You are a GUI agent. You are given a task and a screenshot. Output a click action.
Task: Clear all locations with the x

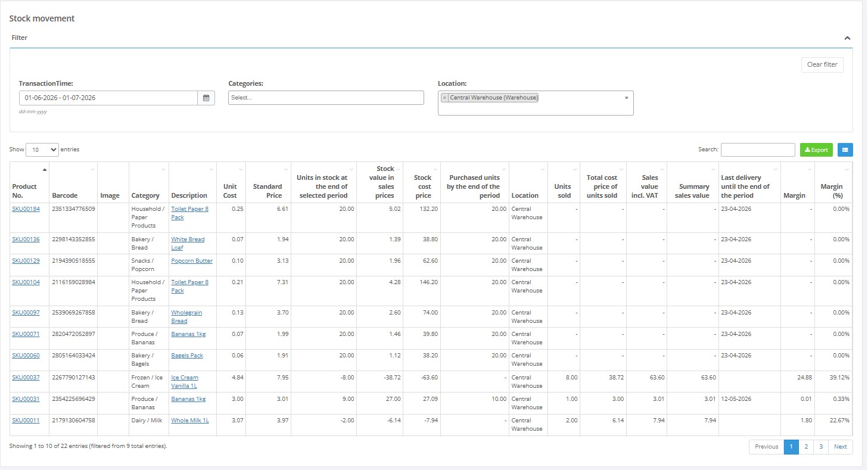click(x=626, y=98)
